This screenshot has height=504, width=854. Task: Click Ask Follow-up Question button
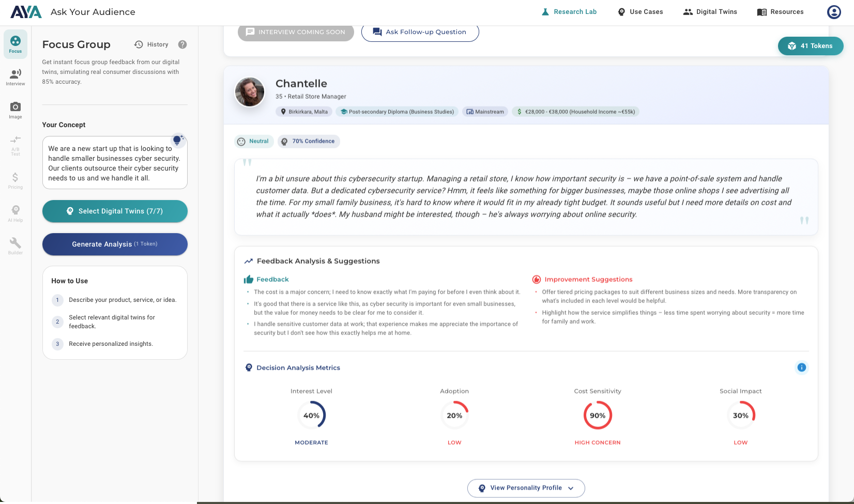tap(420, 32)
